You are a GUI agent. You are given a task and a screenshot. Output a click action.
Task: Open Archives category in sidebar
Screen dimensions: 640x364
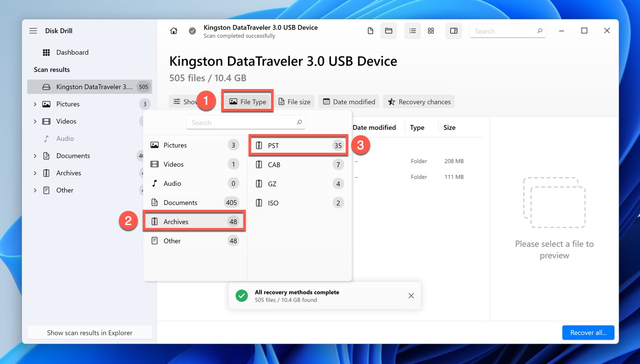pyautogui.click(x=69, y=173)
